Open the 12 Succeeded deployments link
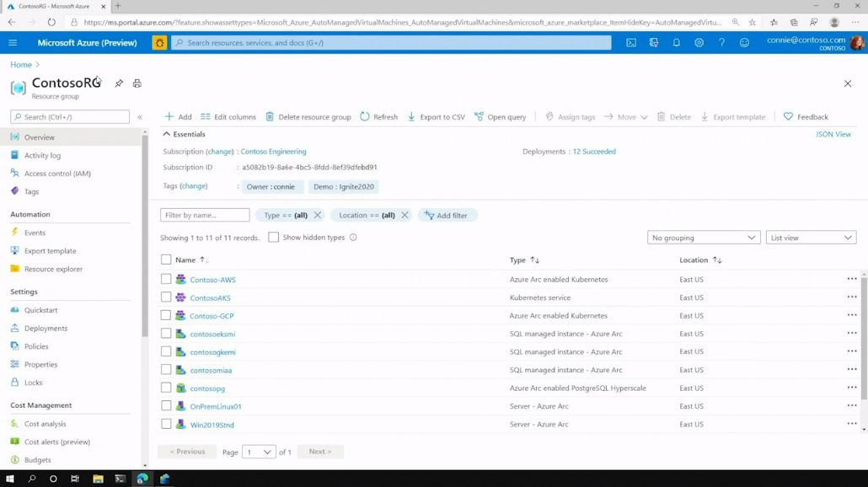 (x=593, y=152)
